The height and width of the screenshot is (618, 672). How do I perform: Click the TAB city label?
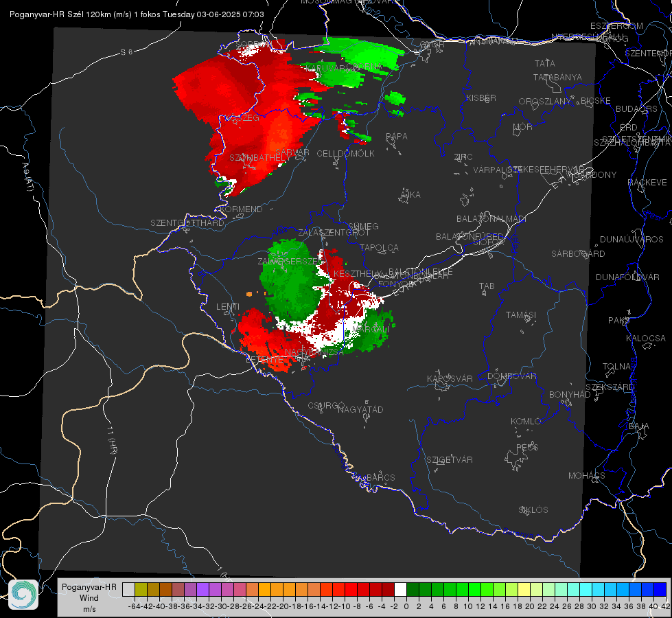(487, 286)
